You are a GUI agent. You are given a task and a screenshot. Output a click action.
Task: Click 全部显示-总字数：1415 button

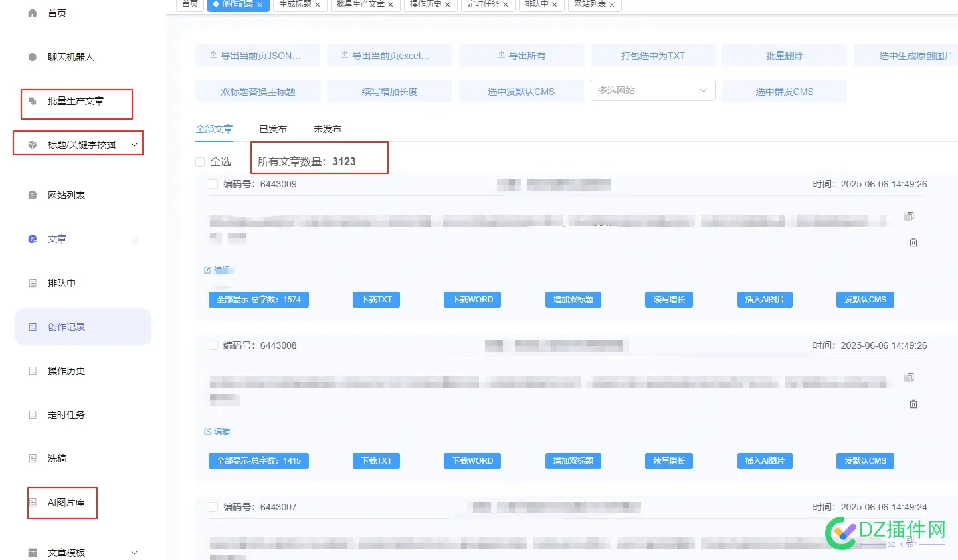(x=258, y=461)
